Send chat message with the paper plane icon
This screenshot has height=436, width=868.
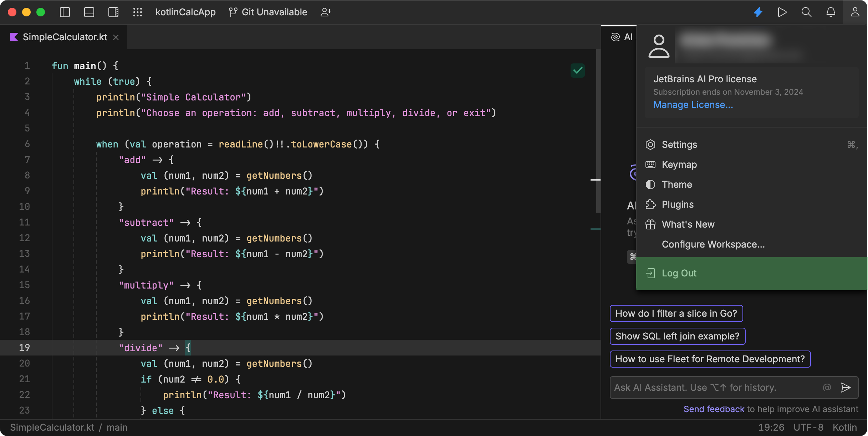pyautogui.click(x=846, y=388)
